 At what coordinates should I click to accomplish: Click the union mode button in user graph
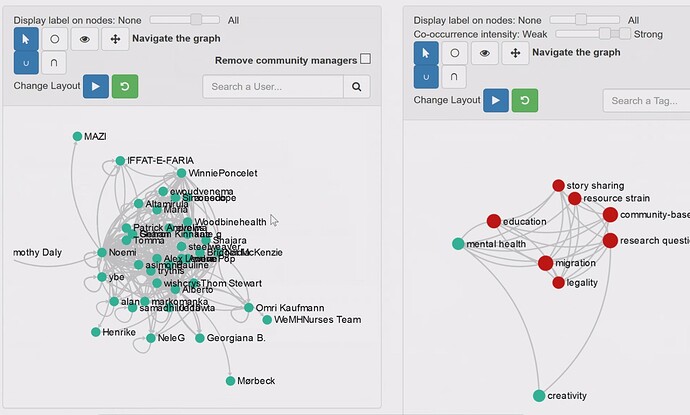pyautogui.click(x=27, y=63)
